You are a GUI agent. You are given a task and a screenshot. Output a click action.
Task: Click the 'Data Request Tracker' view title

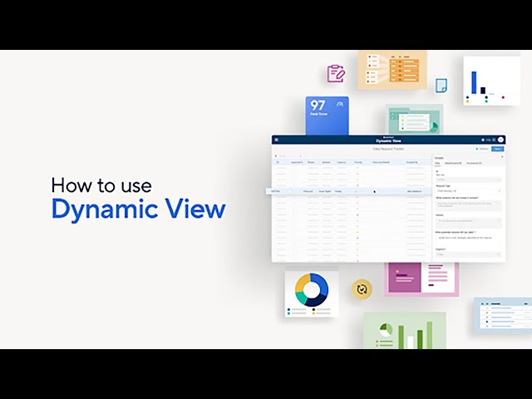[x=388, y=149]
